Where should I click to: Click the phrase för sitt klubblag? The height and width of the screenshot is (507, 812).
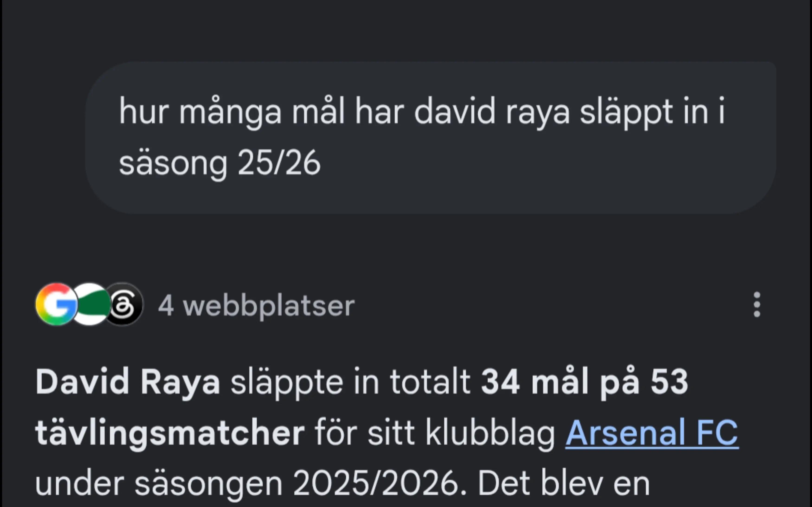[x=435, y=433]
